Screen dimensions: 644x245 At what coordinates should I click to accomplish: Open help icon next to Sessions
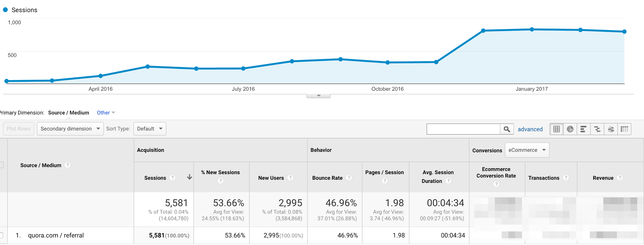172,178
